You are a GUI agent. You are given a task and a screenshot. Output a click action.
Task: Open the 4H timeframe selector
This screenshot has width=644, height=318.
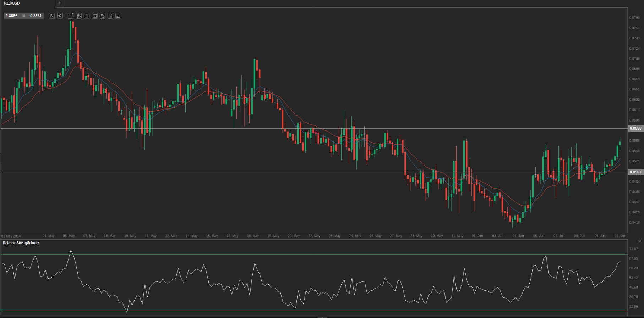point(71,16)
